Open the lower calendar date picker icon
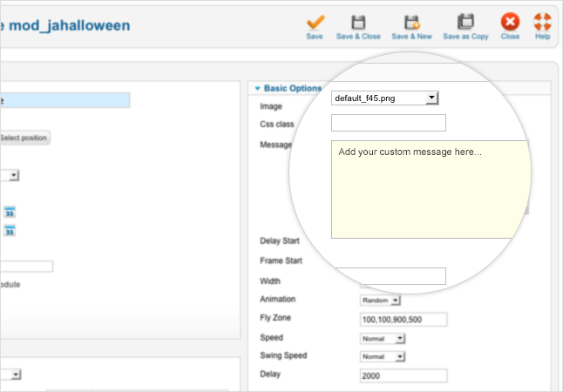Image resolution: width=563 pixels, height=392 pixels. 10,231
